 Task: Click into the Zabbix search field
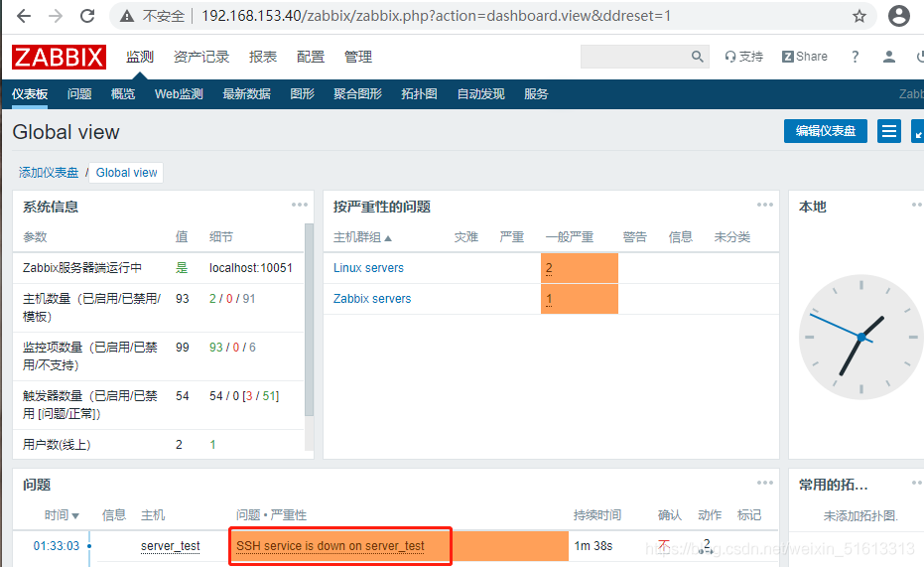[635, 58]
